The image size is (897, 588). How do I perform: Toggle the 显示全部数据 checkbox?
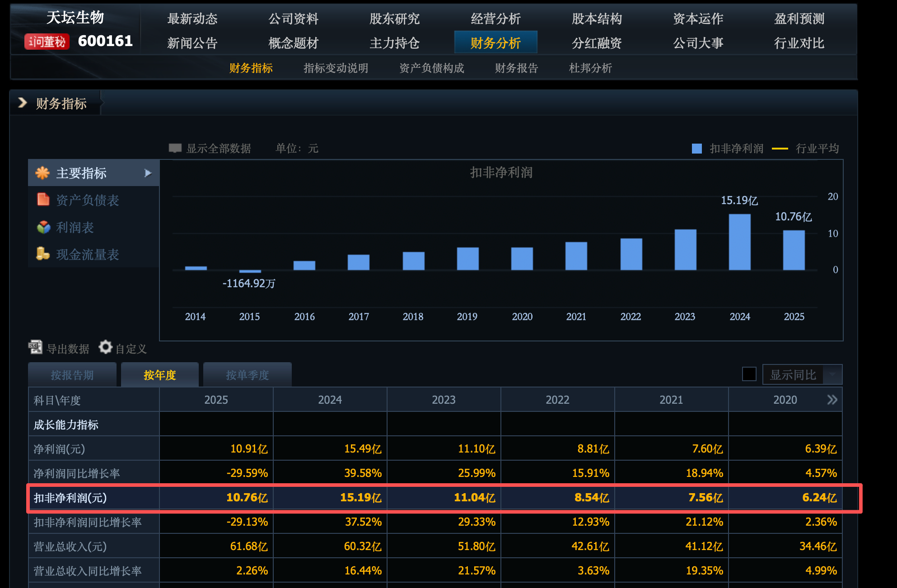tap(175, 148)
